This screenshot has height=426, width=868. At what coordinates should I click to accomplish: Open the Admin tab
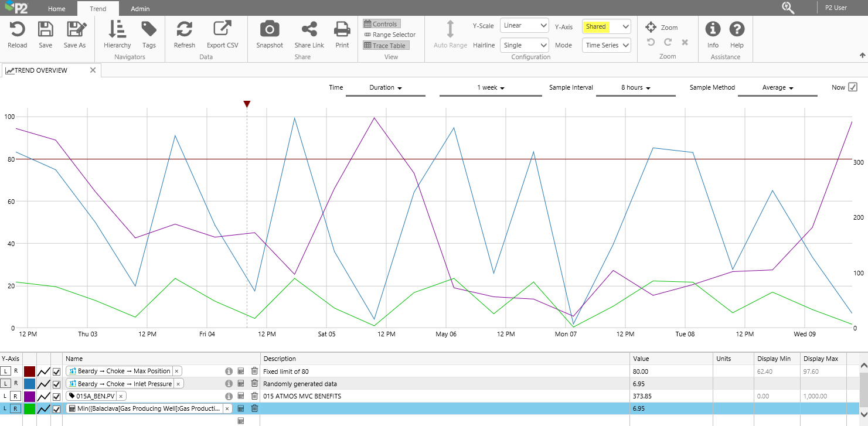pos(140,9)
